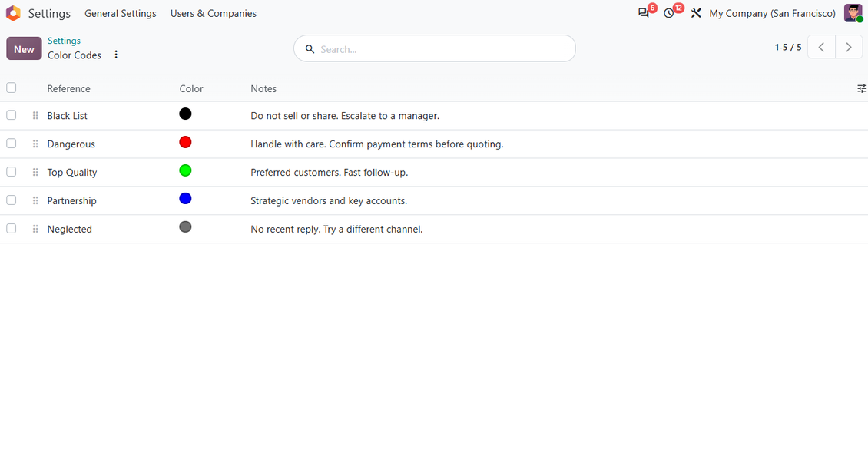Open the Users & Companies menu
868x456 pixels.
213,13
